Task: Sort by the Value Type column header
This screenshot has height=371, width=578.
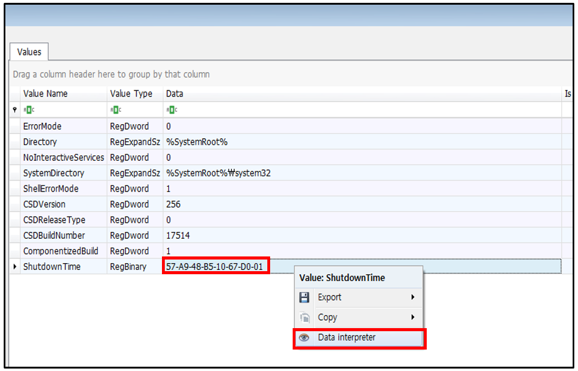Action: coord(135,94)
